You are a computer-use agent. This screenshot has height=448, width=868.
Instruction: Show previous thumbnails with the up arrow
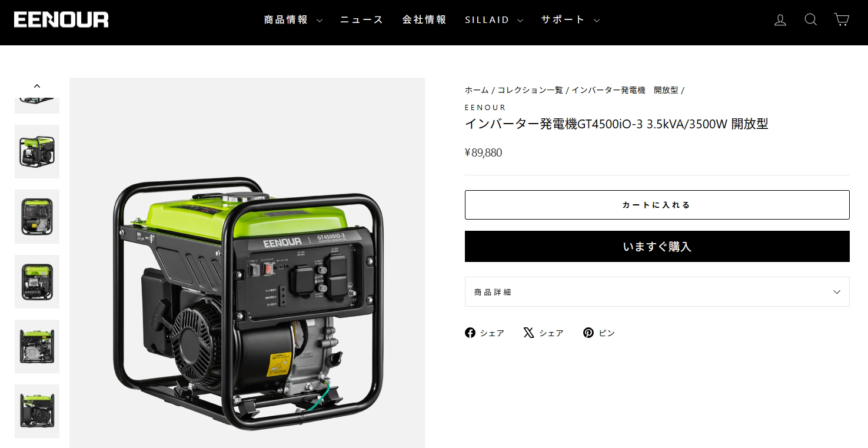pyautogui.click(x=37, y=86)
